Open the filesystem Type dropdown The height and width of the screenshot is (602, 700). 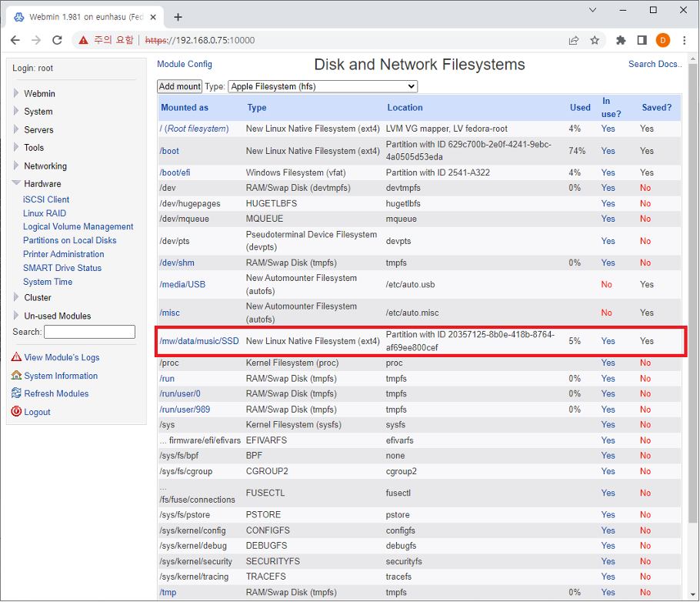tap(322, 86)
